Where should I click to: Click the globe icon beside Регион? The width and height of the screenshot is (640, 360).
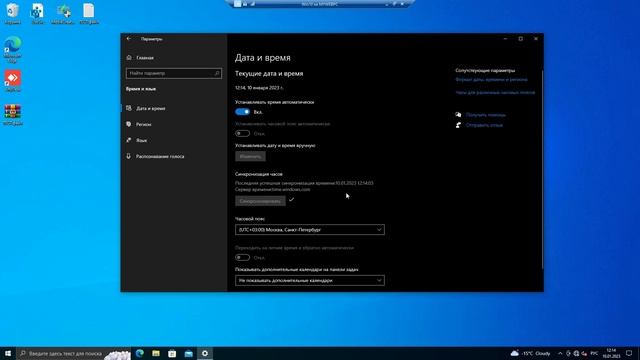(129, 124)
